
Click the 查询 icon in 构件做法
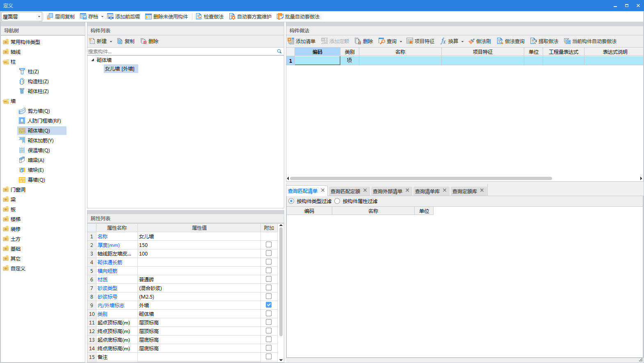382,41
